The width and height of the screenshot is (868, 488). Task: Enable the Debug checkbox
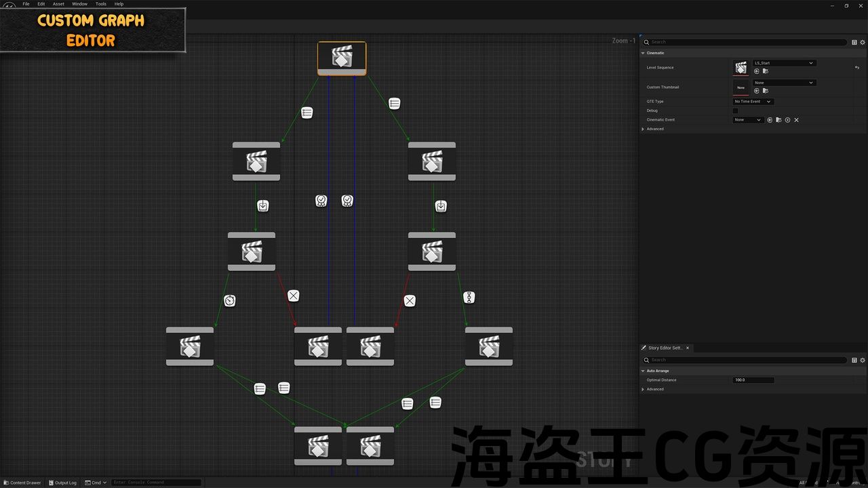[735, 110]
